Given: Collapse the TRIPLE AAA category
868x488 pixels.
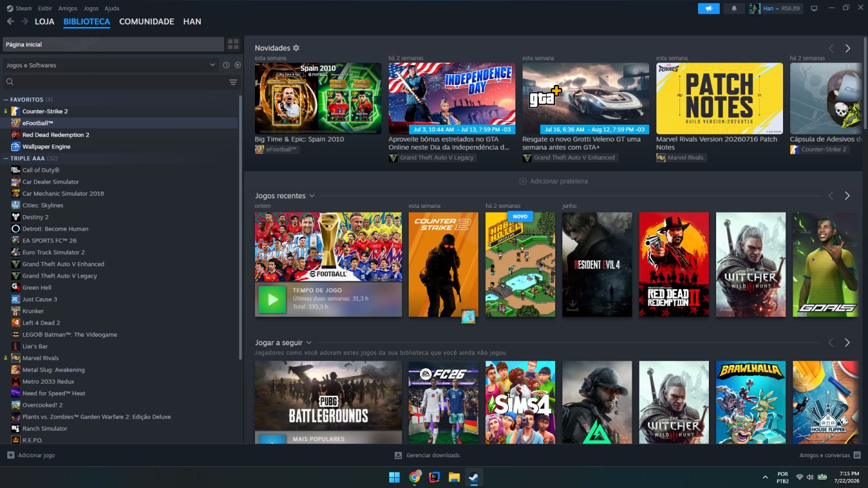Looking at the screenshot, I should point(6,158).
